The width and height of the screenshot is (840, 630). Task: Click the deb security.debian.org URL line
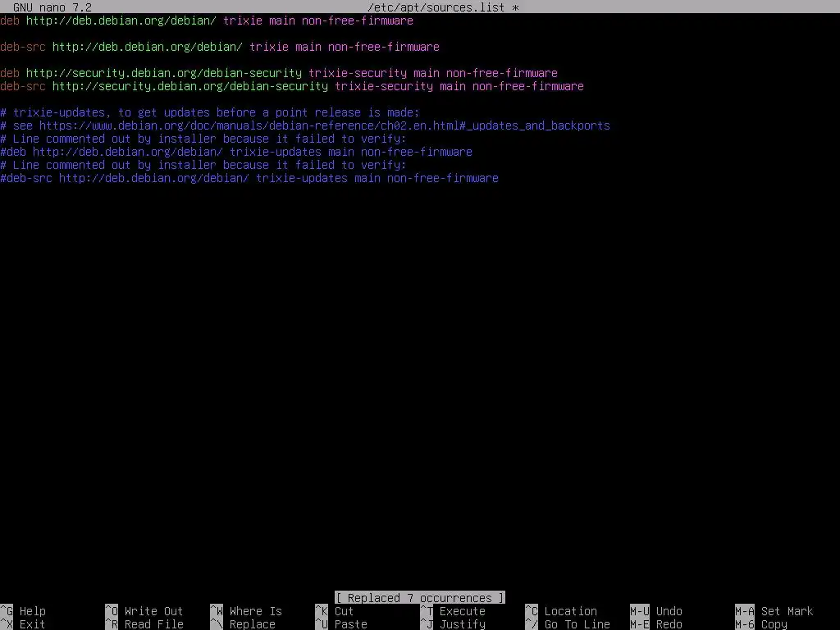coord(279,73)
